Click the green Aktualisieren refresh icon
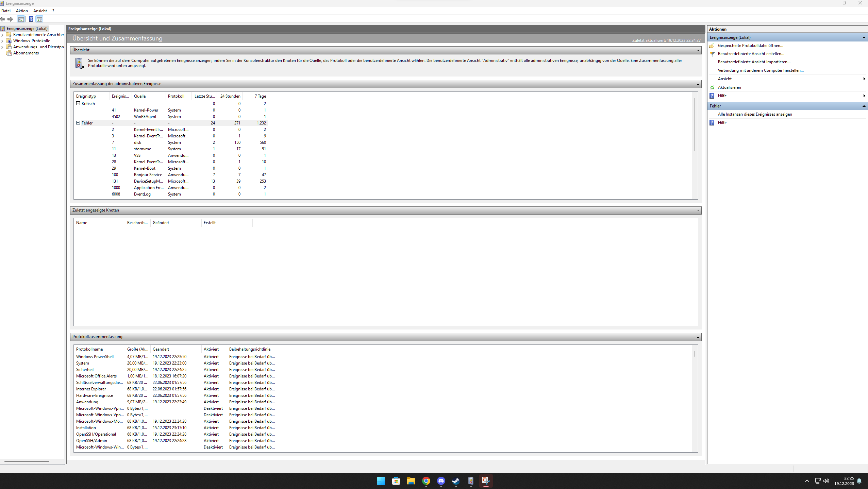Screen dimensions: 868x489 [x=712, y=87]
